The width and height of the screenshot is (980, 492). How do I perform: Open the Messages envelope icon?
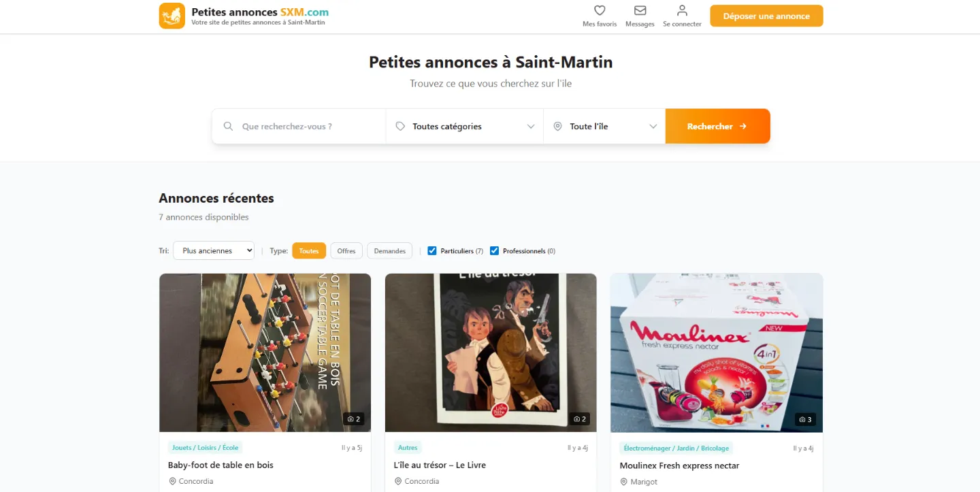640,11
